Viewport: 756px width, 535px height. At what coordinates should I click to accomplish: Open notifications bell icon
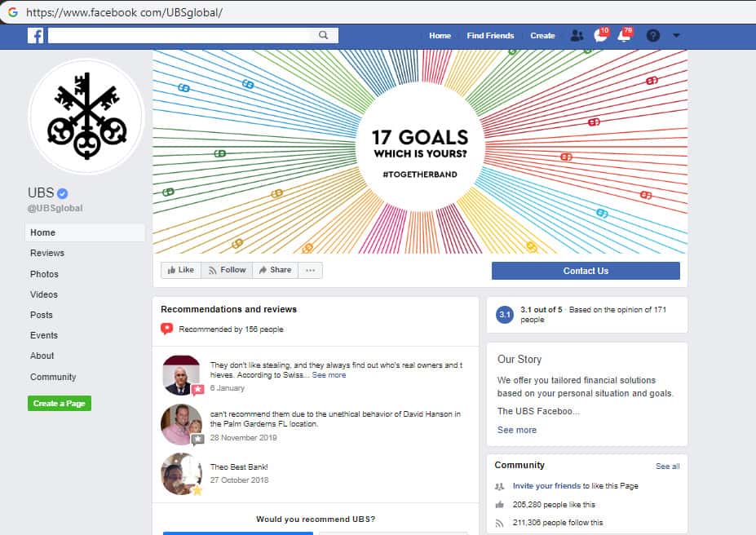[x=625, y=35]
